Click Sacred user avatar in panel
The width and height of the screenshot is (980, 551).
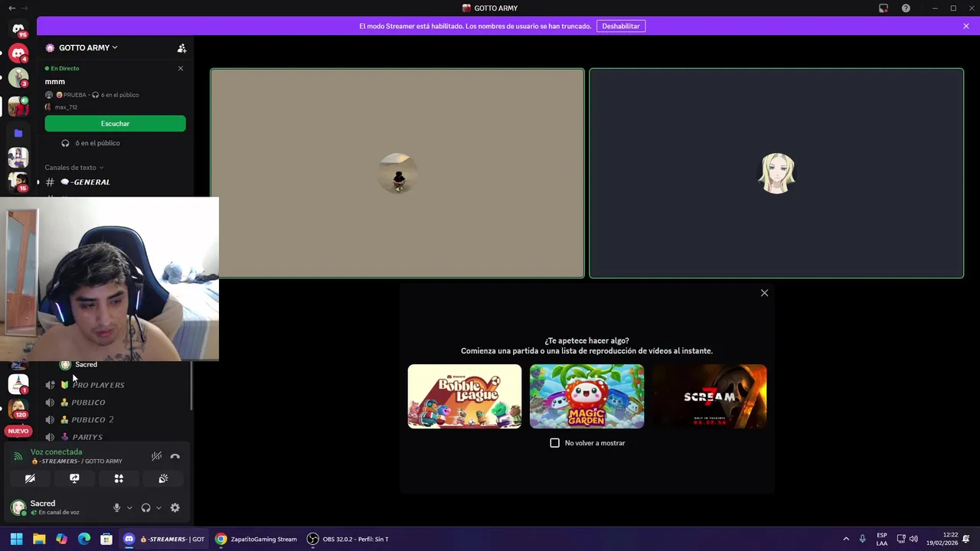click(18, 507)
